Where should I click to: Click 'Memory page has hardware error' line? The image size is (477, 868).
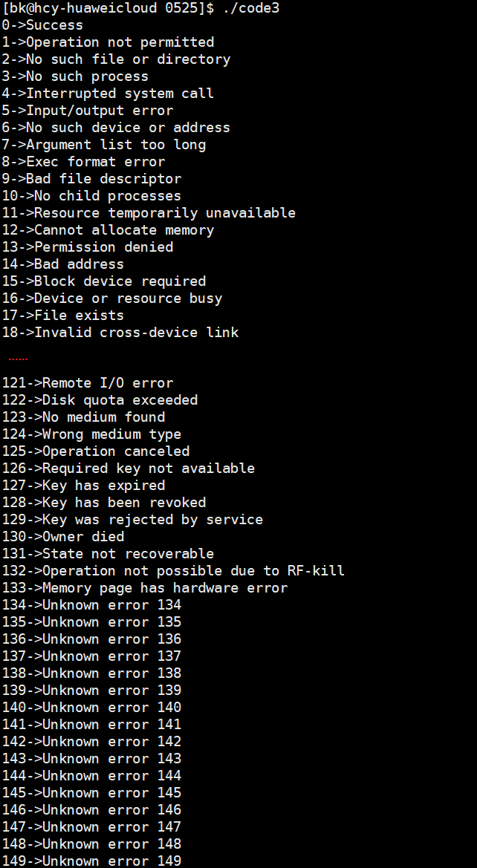click(145, 588)
